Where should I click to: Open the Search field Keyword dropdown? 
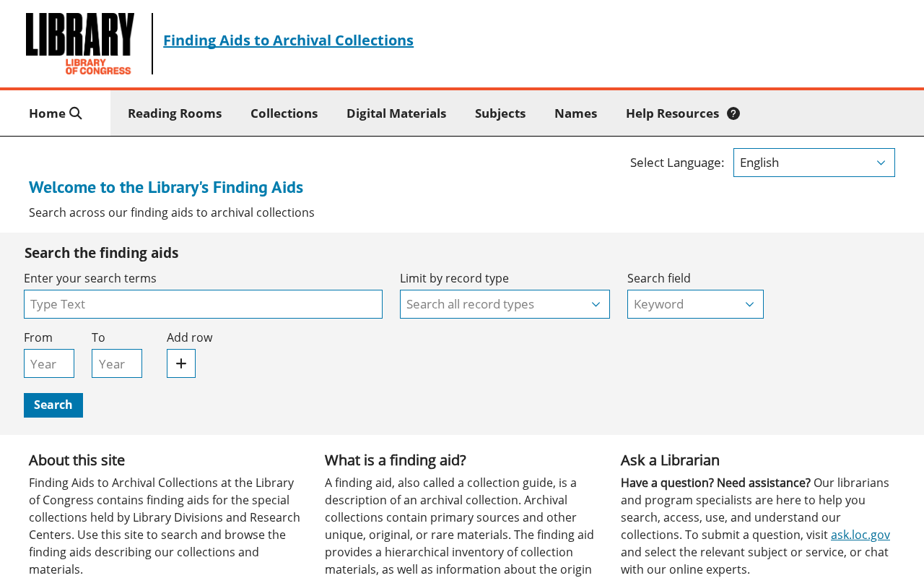pyautogui.click(x=695, y=304)
